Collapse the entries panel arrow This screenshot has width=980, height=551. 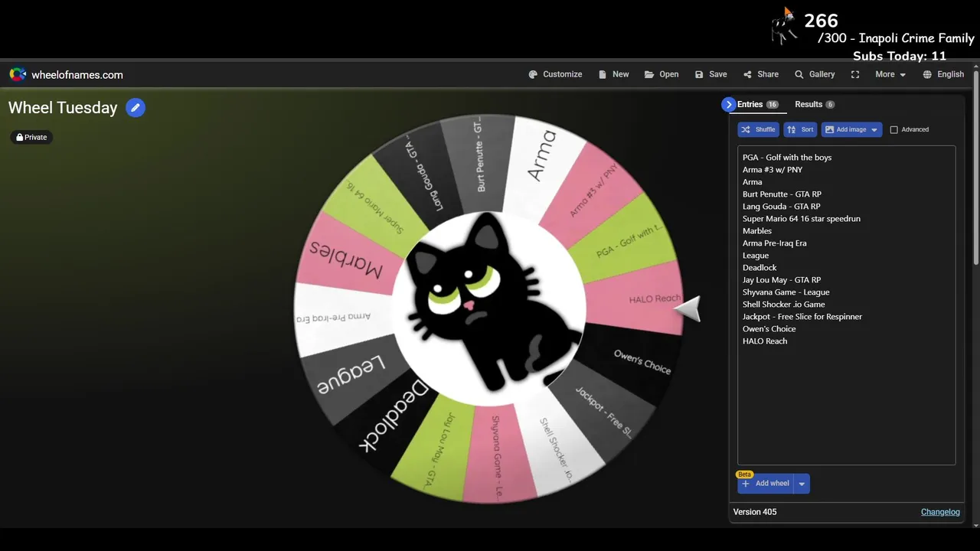pyautogui.click(x=728, y=104)
